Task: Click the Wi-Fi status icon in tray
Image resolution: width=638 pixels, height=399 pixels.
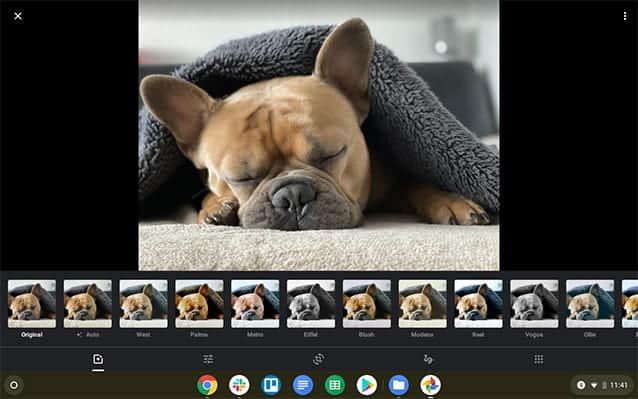Action: [594, 385]
